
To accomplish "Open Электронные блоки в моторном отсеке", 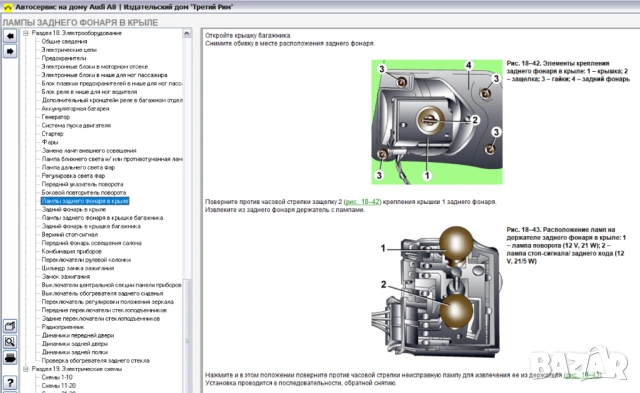I will 94,67.
